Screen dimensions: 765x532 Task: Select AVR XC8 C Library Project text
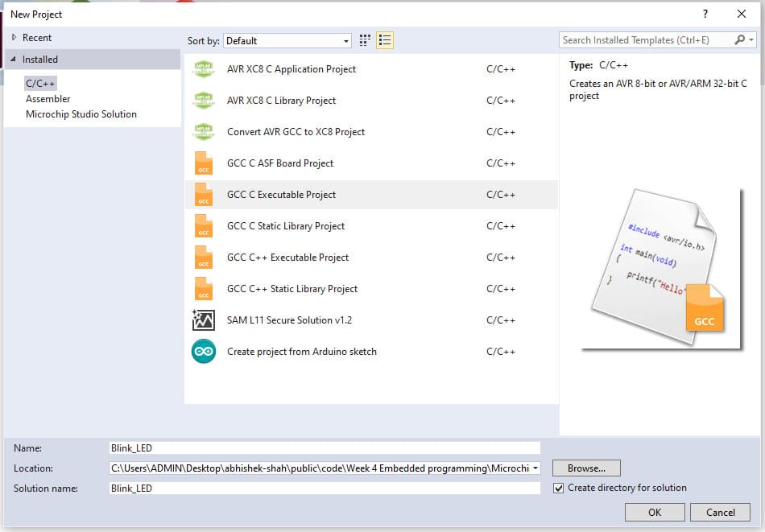282,101
